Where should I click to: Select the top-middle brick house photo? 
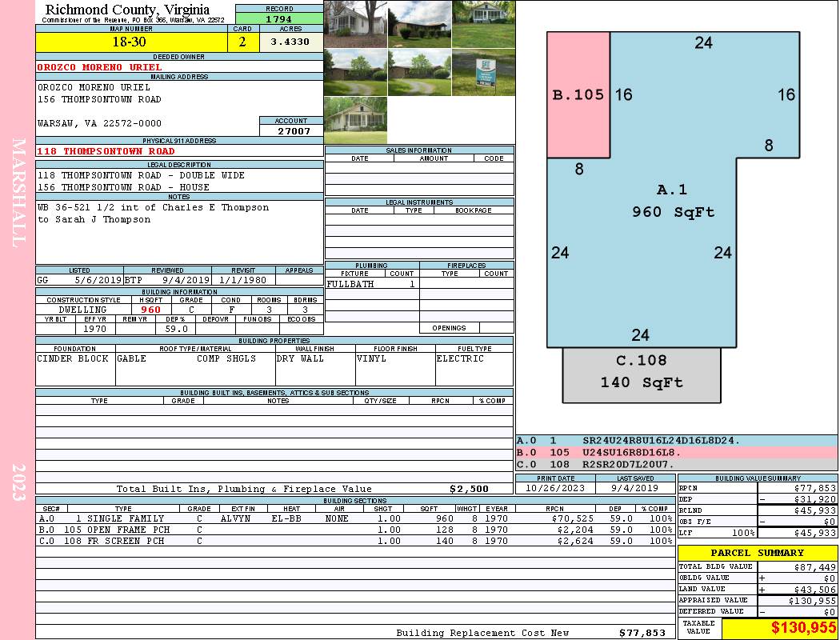pos(419,24)
